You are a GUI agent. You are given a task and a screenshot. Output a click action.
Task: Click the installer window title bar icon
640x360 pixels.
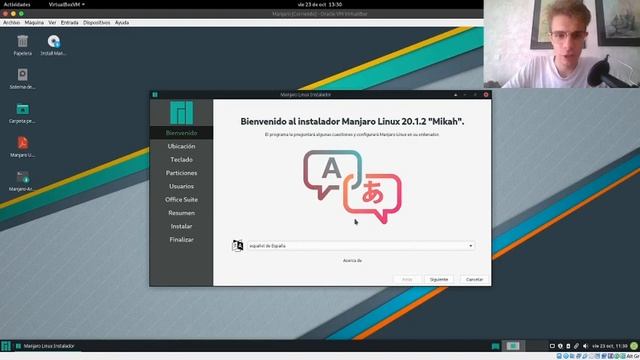pyautogui.click(x=155, y=95)
